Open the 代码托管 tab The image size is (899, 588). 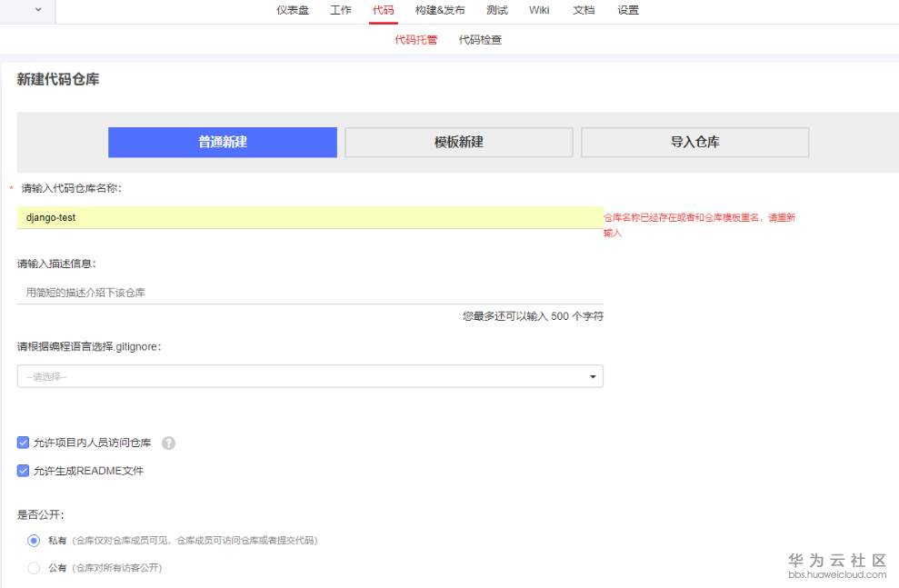pyautogui.click(x=415, y=39)
